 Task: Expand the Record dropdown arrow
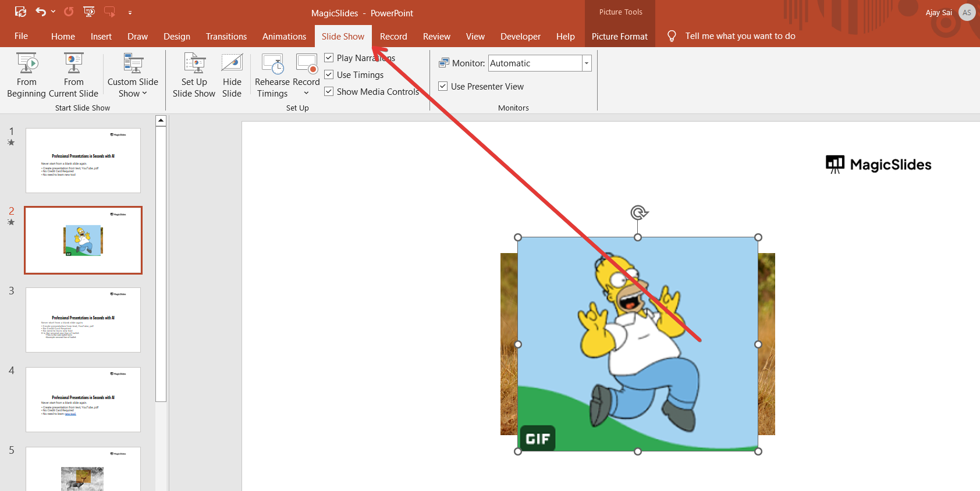point(306,93)
